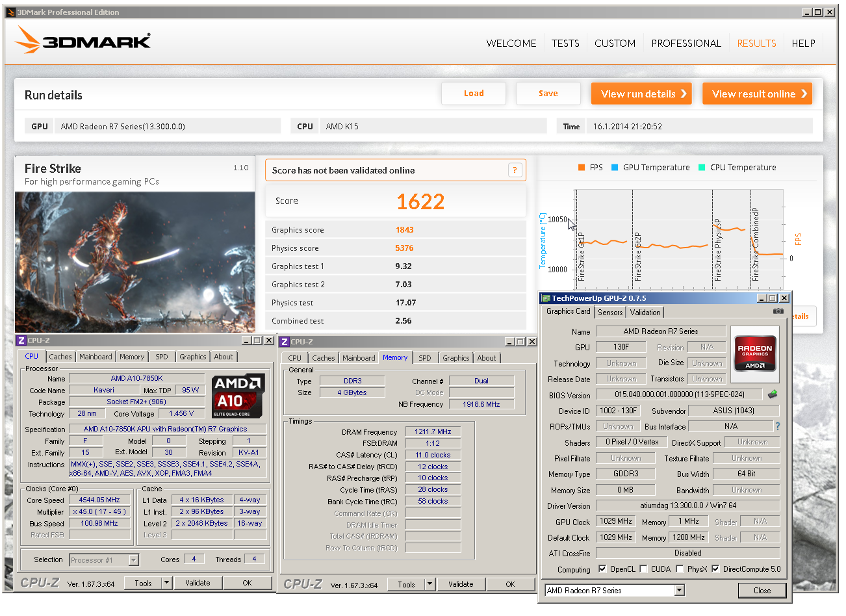The height and width of the screenshot is (616, 846).
Task: Click the Physics score value 5376
Action: click(404, 248)
